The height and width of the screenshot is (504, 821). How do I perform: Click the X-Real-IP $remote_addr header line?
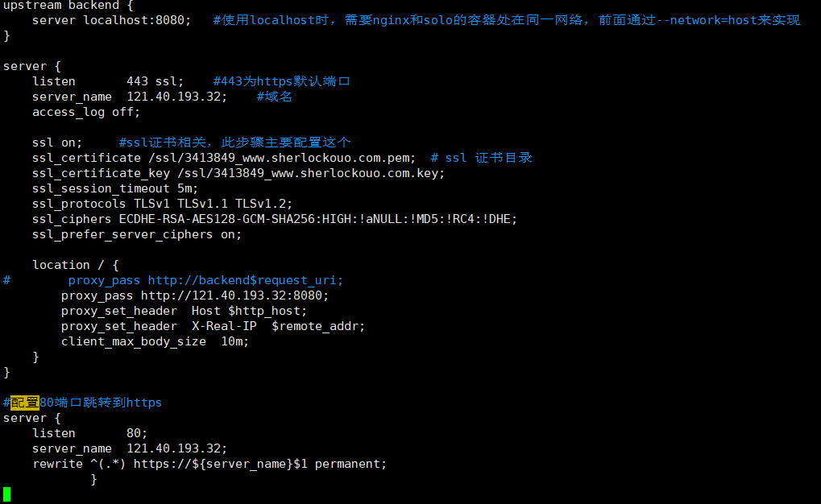(214, 326)
